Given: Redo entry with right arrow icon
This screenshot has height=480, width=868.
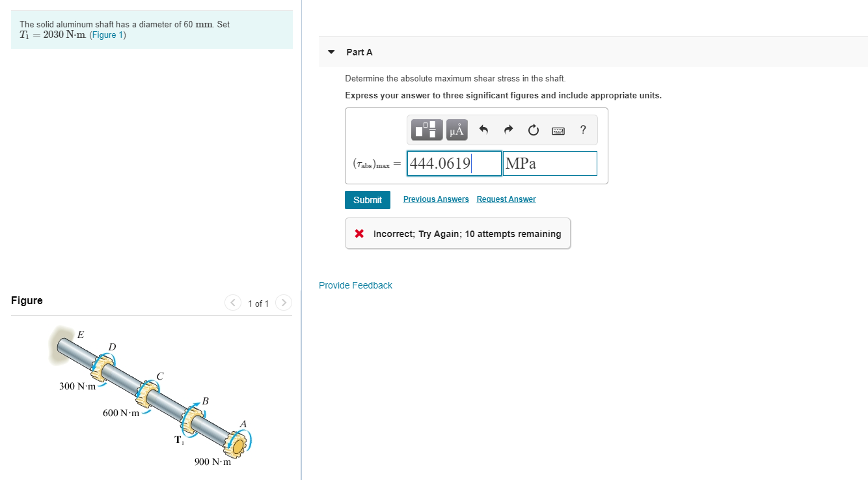Looking at the screenshot, I should 509,130.
